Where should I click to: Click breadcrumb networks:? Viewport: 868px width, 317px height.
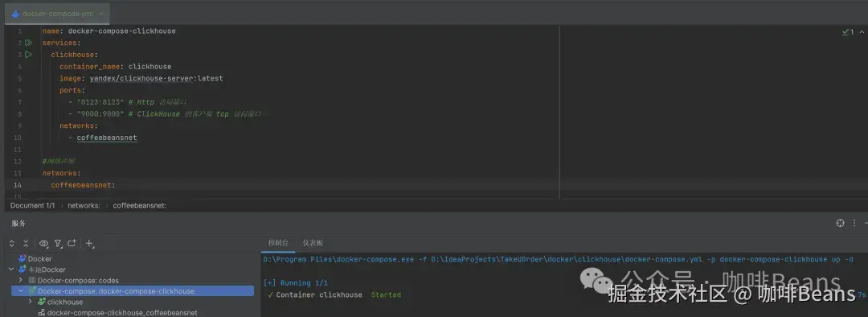(84, 206)
